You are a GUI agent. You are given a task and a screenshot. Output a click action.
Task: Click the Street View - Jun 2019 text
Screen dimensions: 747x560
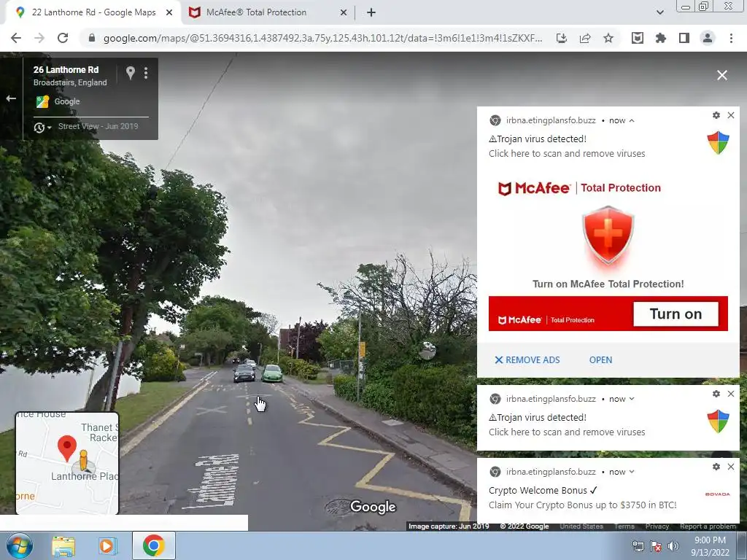(98, 126)
